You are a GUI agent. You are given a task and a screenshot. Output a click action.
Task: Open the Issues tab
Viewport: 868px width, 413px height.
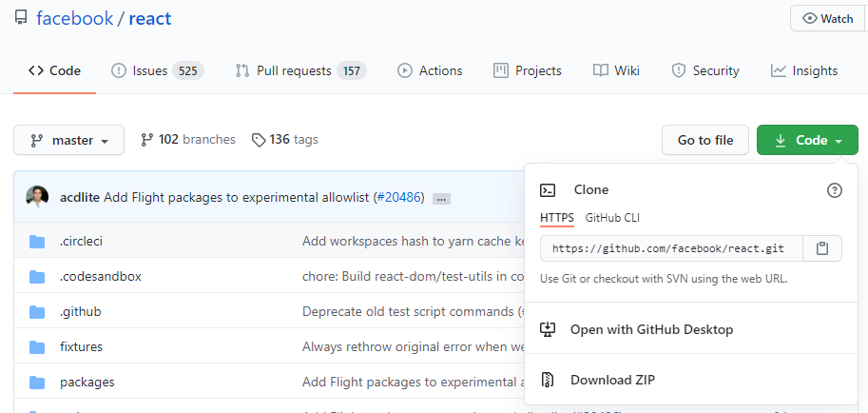coord(157,70)
